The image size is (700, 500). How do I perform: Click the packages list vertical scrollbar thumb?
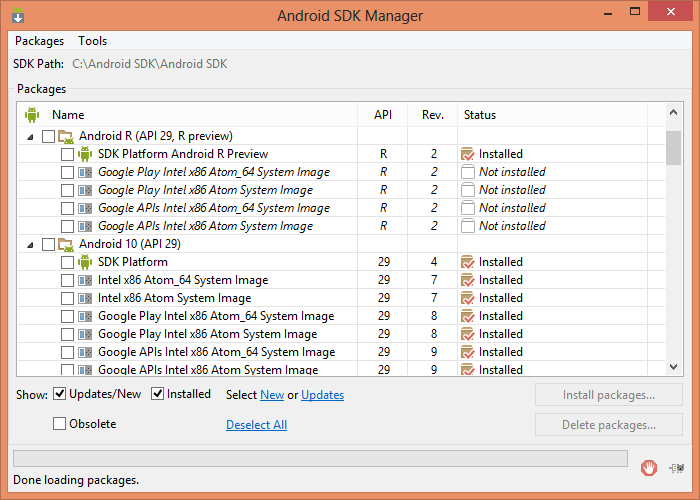point(674,148)
